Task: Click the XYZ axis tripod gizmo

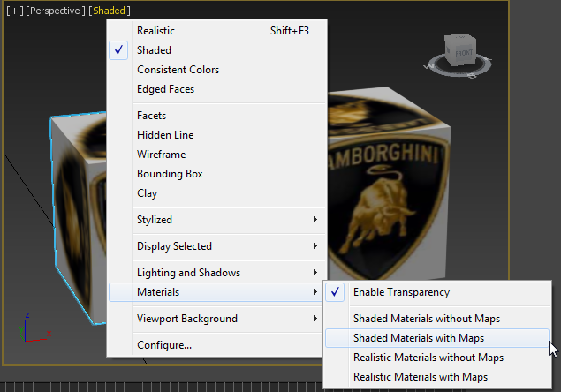Action: pyautogui.click(x=34, y=328)
